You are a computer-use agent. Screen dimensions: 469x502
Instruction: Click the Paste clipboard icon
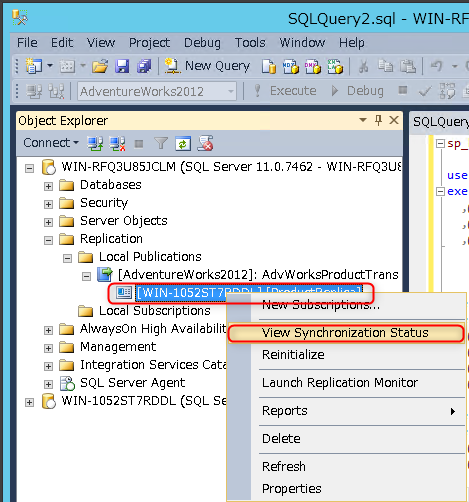(x=408, y=66)
